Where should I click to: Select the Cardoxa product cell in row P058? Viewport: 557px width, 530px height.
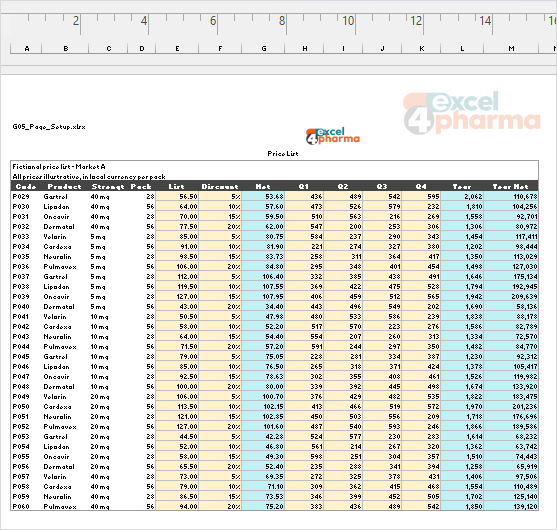(x=65, y=486)
